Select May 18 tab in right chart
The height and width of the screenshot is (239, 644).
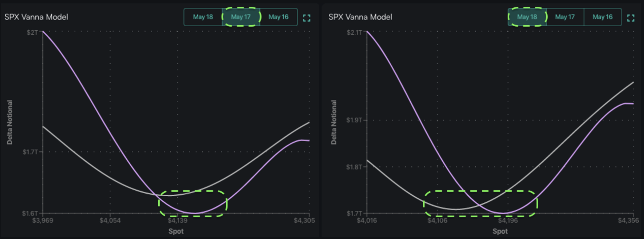pos(527,17)
